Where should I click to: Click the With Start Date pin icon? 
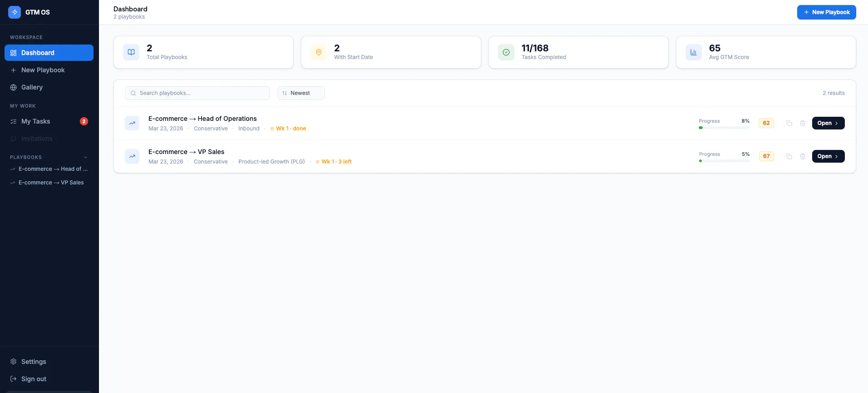pos(319,52)
